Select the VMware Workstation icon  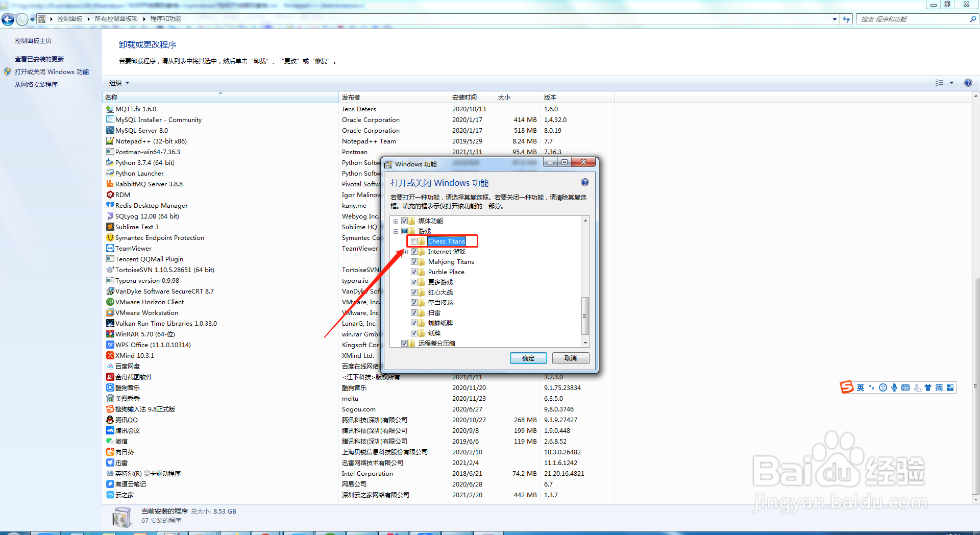(x=110, y=313)
